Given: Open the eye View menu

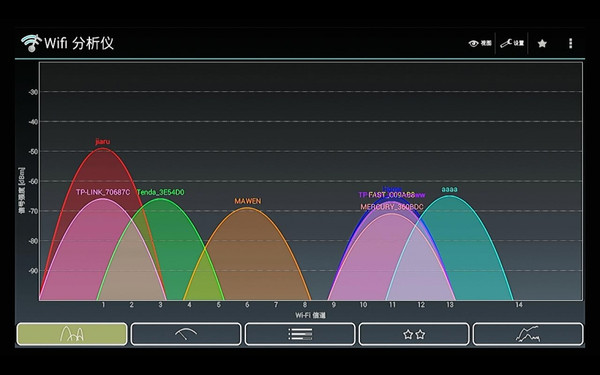Looking at the screenshot, I should click(480, 43).
